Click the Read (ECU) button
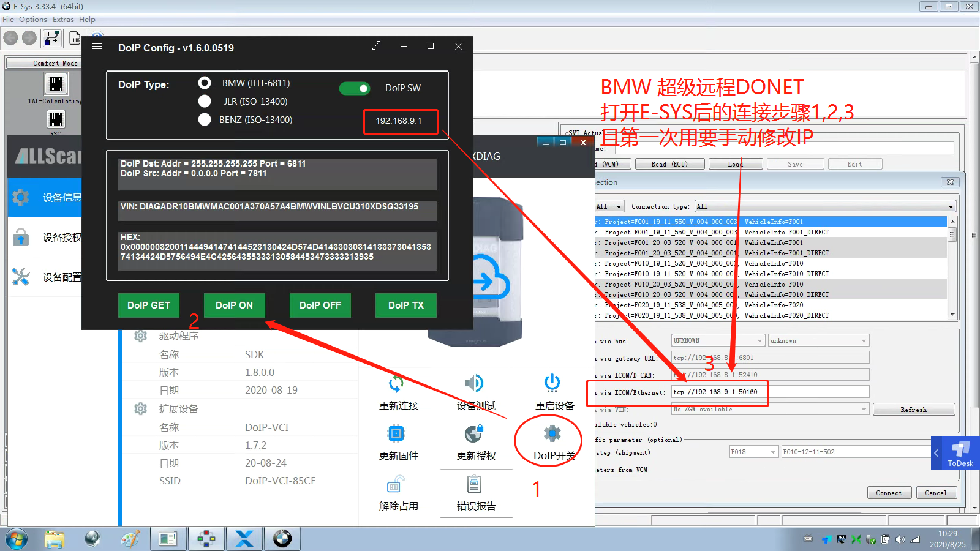This screenshot has width=980, height=551. point(669,164)
